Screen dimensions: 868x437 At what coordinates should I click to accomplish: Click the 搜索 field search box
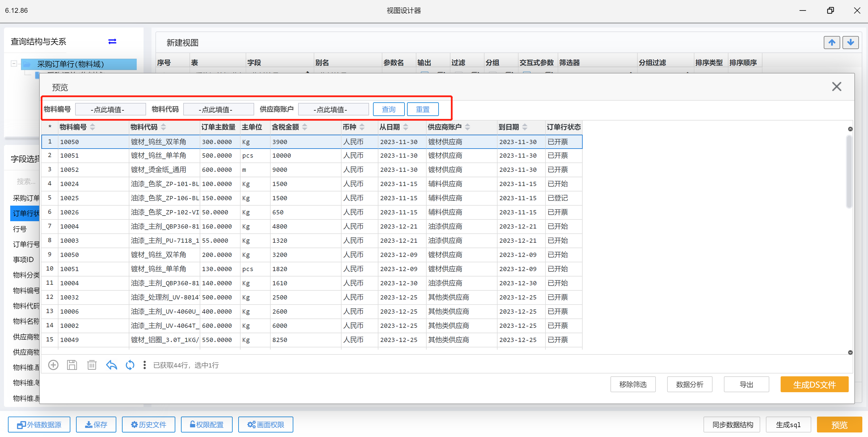click(x=26, y=181)
